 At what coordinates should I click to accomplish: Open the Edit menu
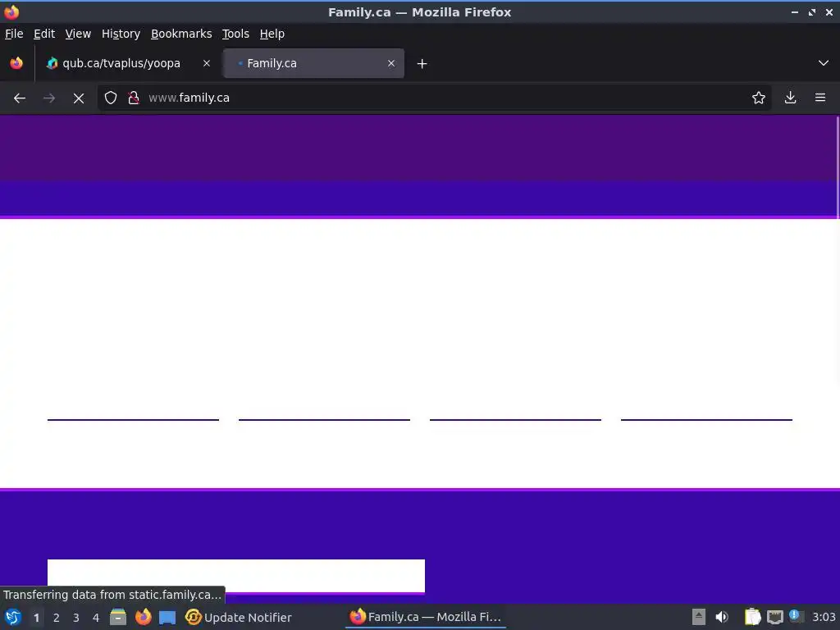click(x=44, y=34)
